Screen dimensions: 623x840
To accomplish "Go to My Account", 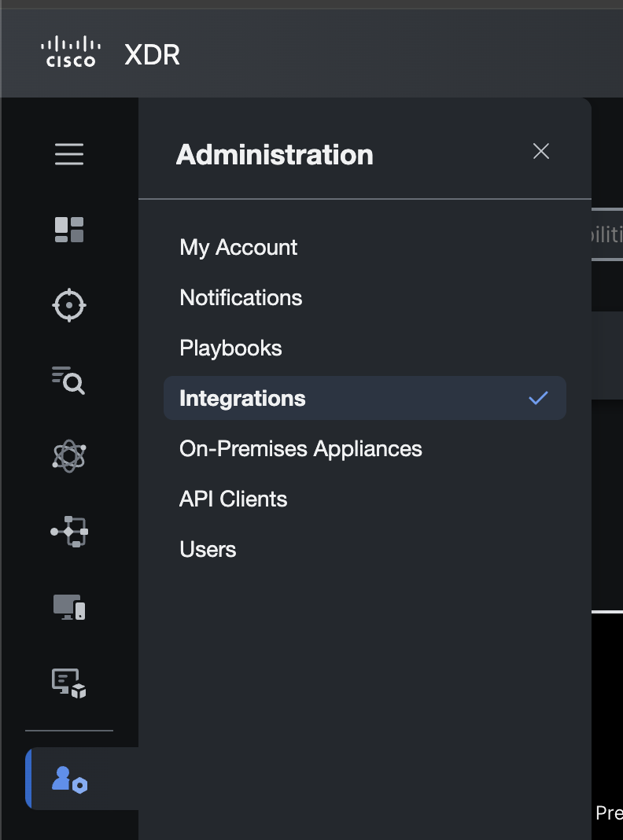I will point(238,247).
